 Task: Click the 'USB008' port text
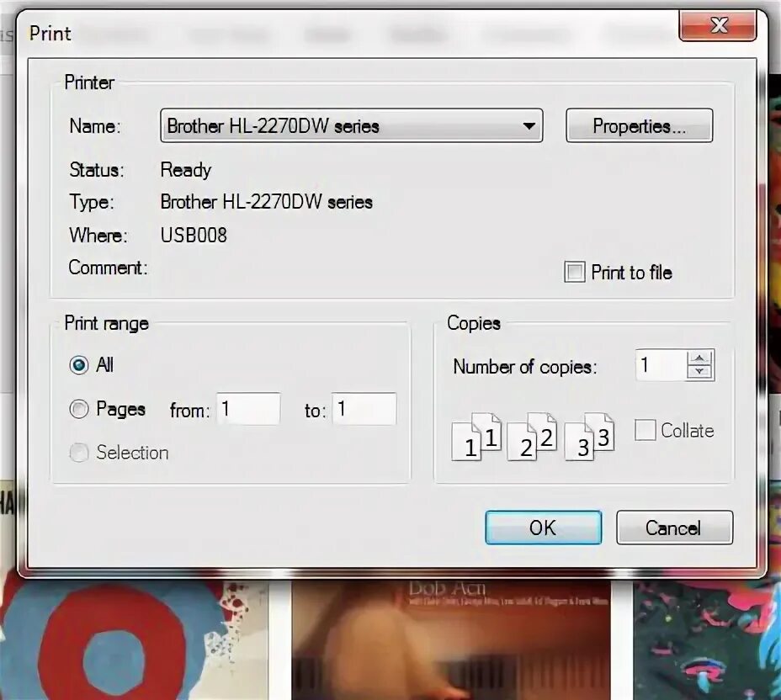point(194,235)
